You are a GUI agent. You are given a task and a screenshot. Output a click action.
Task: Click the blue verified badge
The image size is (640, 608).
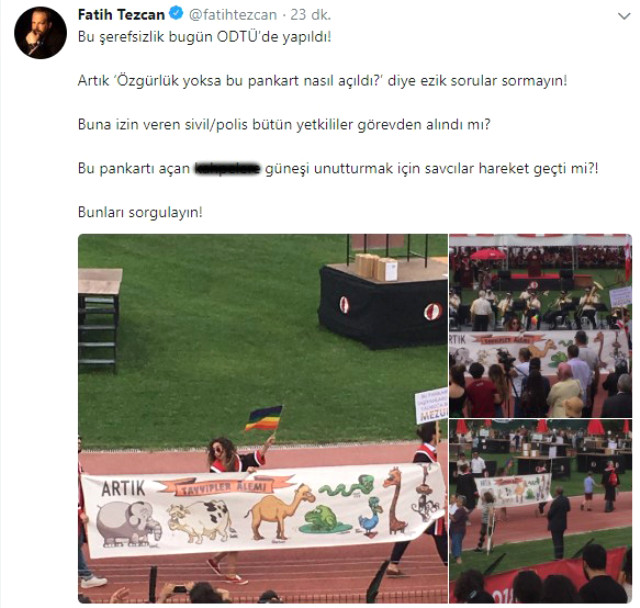(176, 14)
